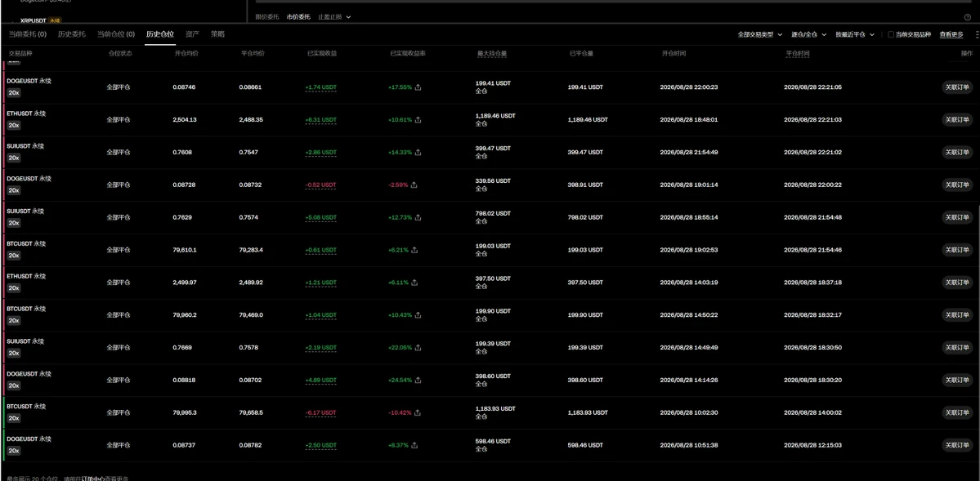
Task: Share the +6.21% BTCUSDT return
Action: click(414, 250)
